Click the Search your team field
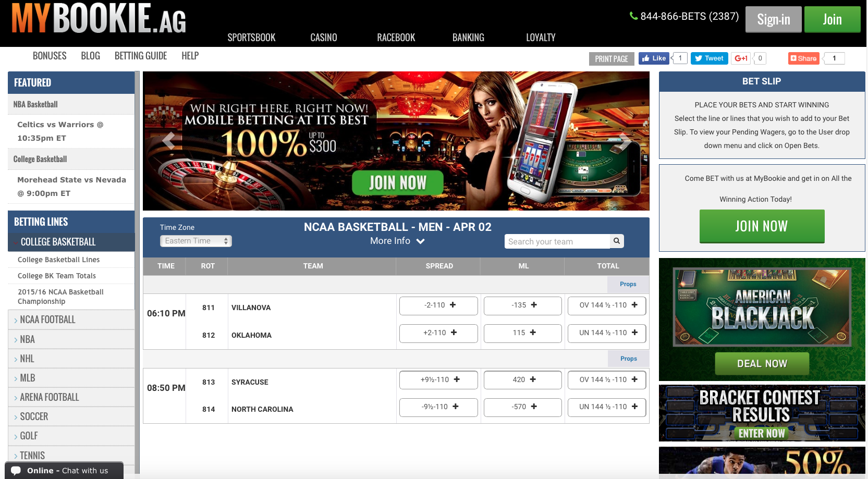Viewport: 868px width, 479px height. [x=556, y=241]
